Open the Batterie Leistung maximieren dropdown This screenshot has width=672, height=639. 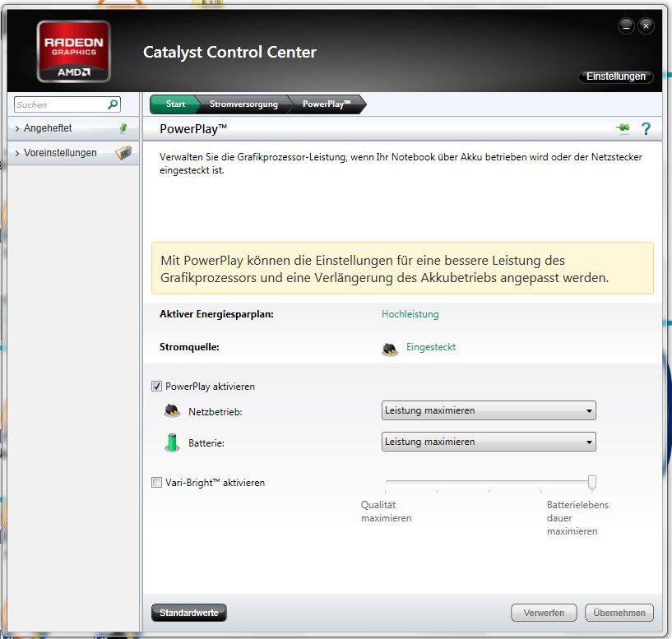tap(489, 442)
